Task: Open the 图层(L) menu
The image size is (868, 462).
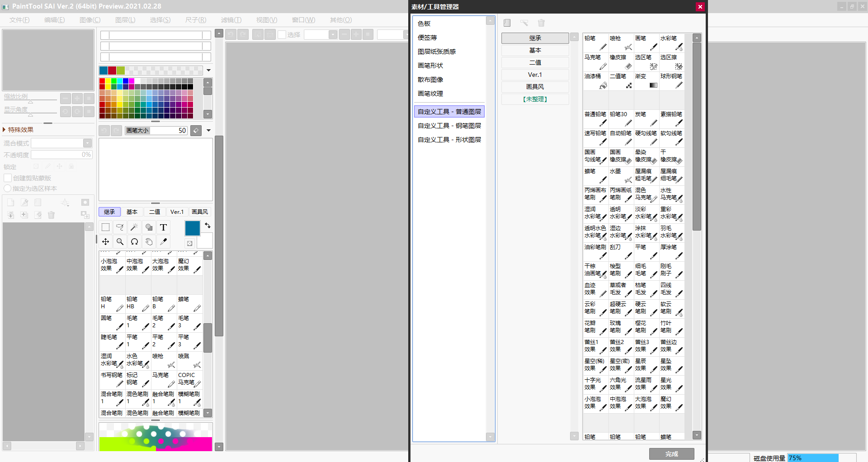Action: 125,20
